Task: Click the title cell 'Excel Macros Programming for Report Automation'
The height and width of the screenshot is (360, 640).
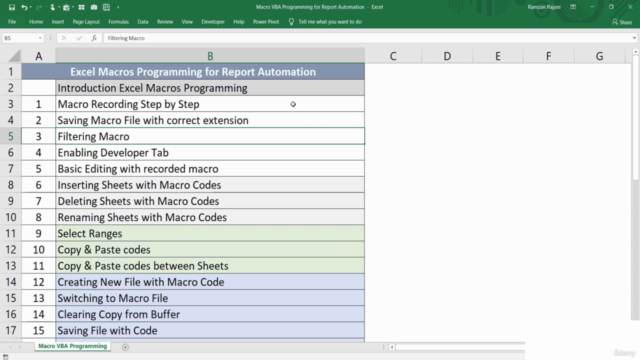Action: tap(193, 72)
